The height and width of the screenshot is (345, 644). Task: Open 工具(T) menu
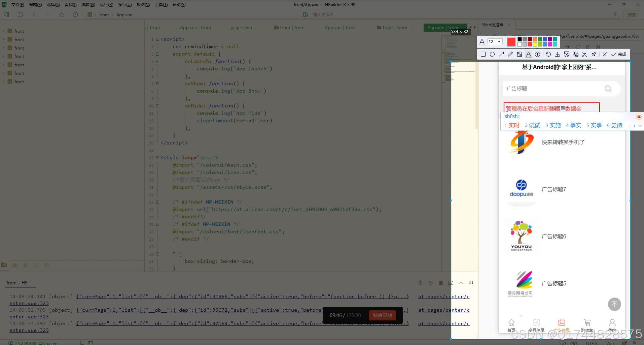[161, 4]
